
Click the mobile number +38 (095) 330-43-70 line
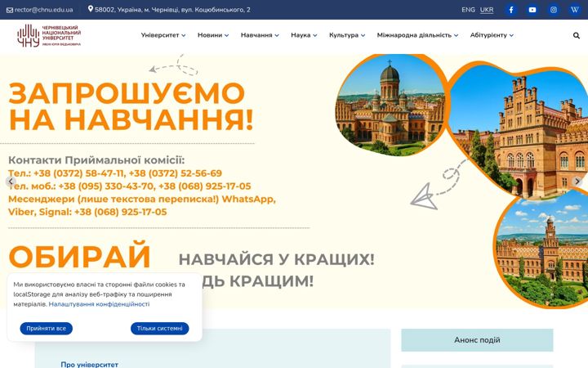click(129, 186)
